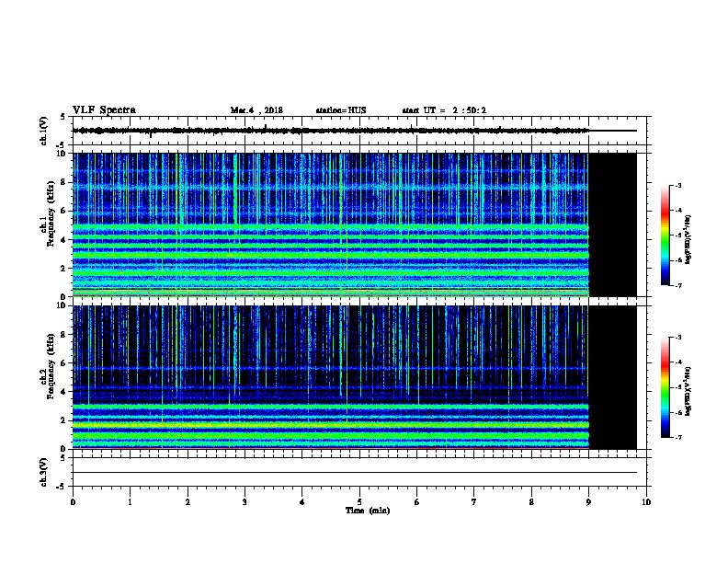Screen dimensions: 728x563
Task: Click time axis tick label "9"
Action: 588,501
